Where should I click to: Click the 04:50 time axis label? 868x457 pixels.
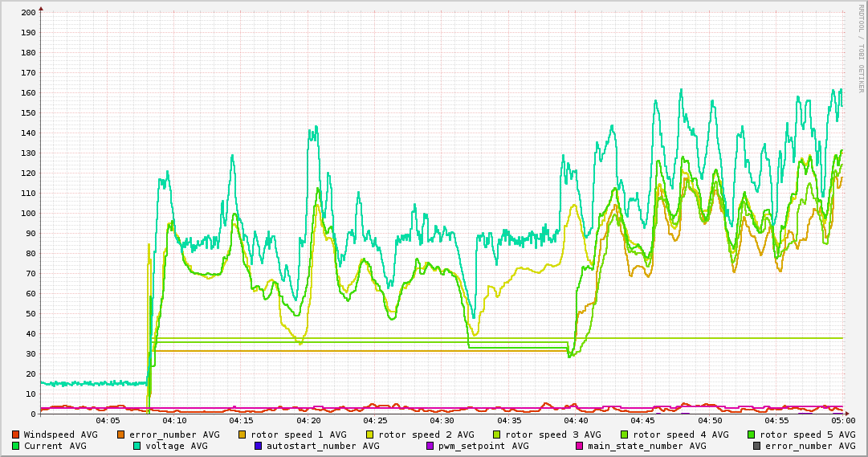click(x=710, y=422)
